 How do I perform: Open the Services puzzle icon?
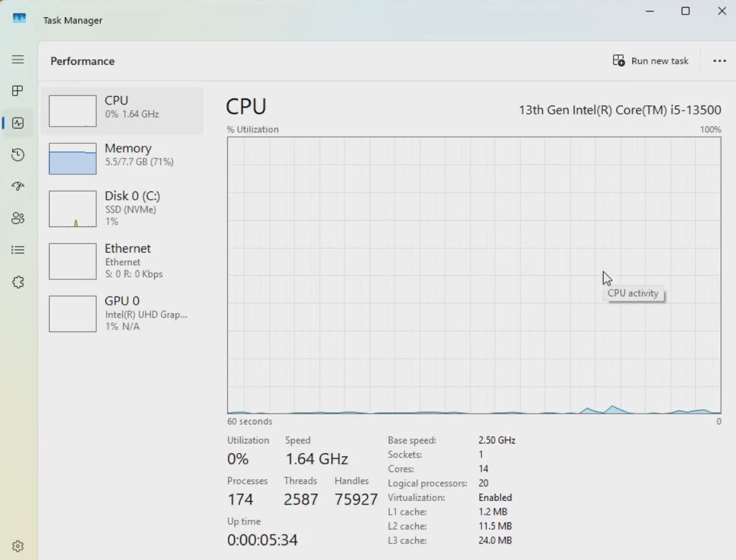[18, 282]
